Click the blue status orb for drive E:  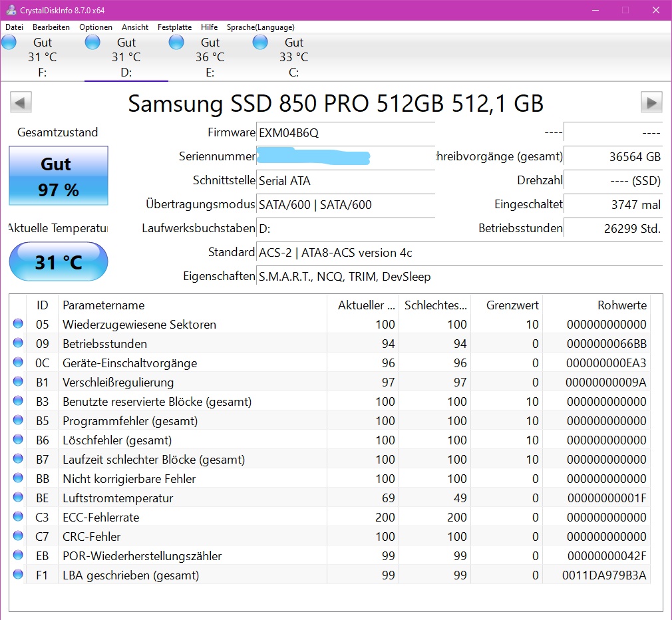(x=176, y=43)
